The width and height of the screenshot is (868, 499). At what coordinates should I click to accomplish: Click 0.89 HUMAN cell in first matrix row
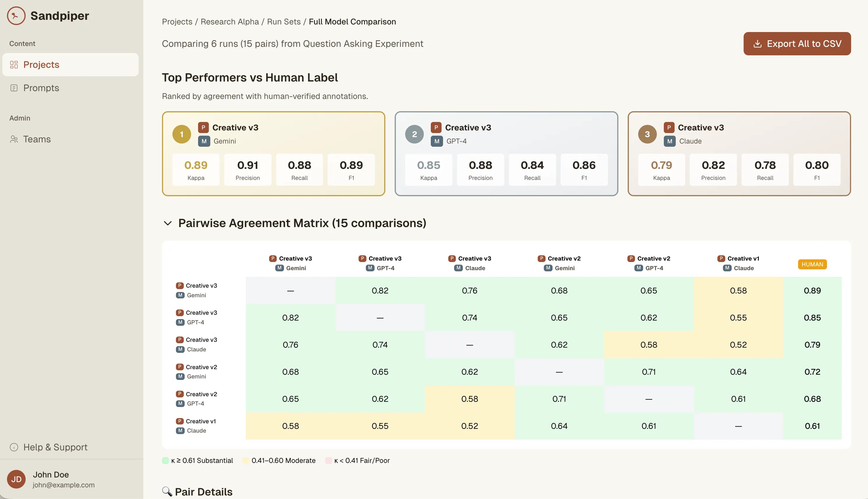click(812, 290)
